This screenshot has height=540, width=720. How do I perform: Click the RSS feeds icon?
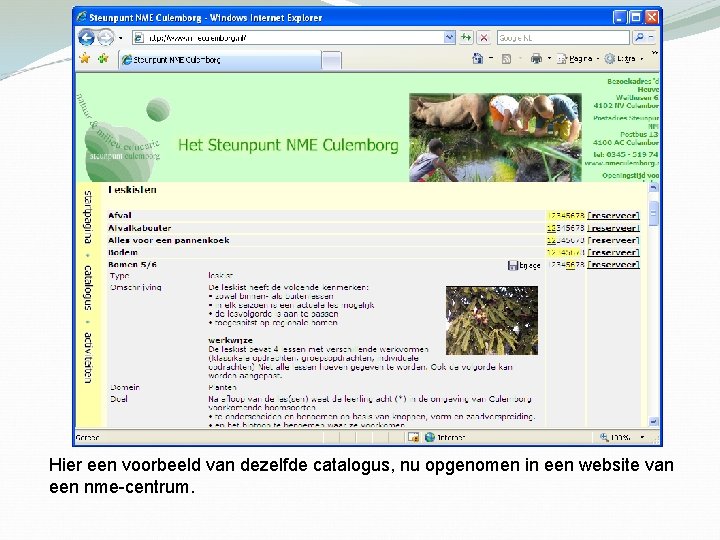click(506, 59)
